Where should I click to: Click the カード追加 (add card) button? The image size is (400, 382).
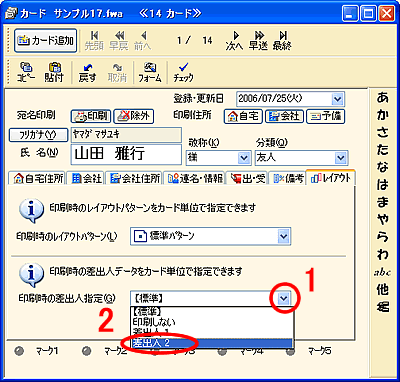click(x=46, y=40)
